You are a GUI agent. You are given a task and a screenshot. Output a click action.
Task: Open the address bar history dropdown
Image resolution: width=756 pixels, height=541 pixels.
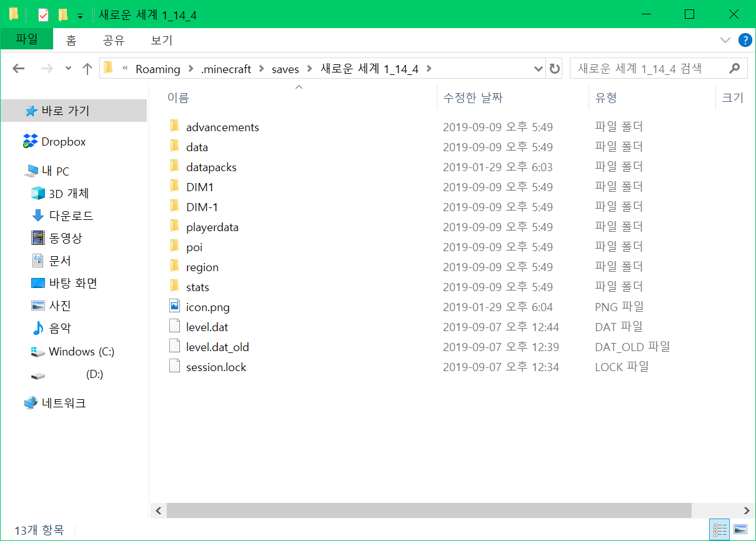[539, 69]
